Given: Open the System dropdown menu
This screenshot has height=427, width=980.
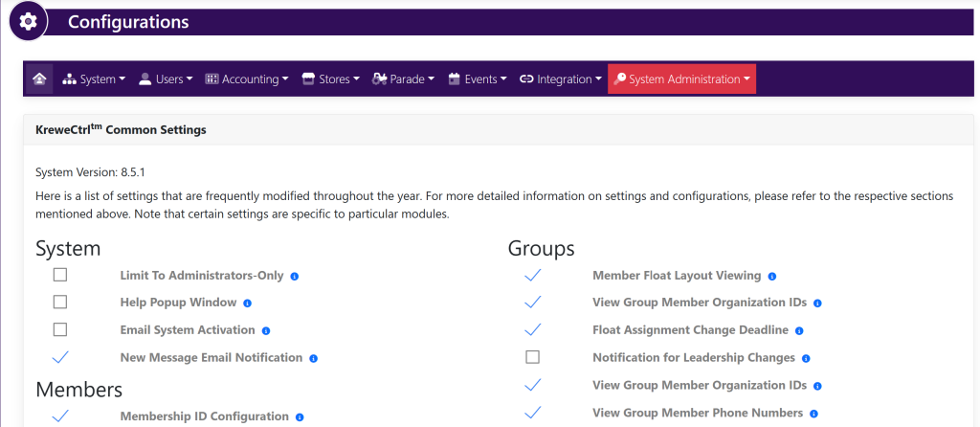Looking at the screenshot, I should point(94,79).
